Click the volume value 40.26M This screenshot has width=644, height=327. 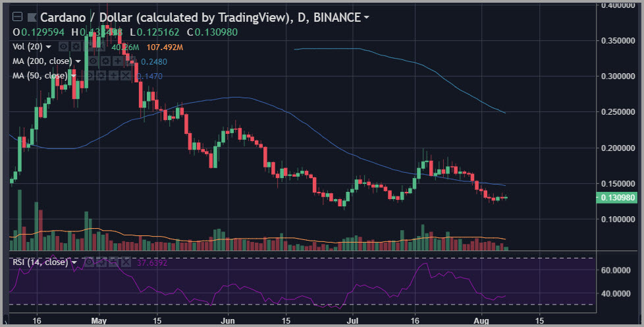point(125,47)
